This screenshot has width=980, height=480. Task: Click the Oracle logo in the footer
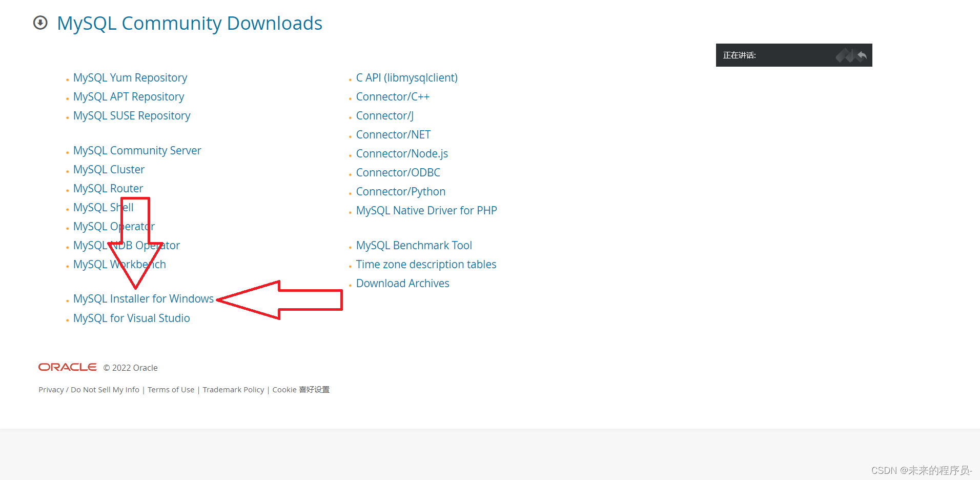[x=68, y=367]
